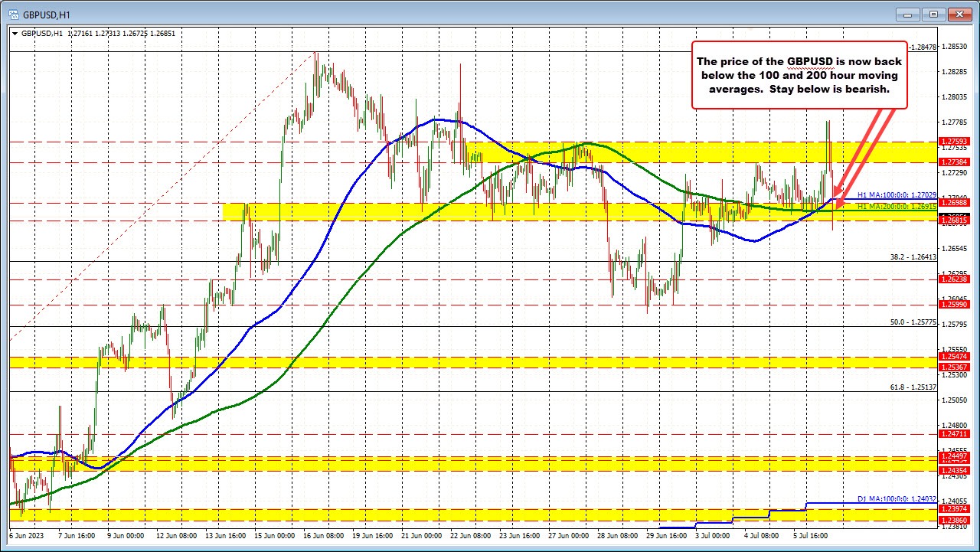Click the bearish commentary annotation box
The image size is (980, 552).
[799, 74]
